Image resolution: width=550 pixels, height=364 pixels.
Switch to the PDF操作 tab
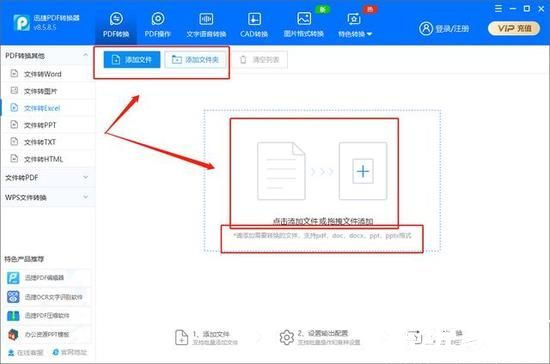pos(157,25)
